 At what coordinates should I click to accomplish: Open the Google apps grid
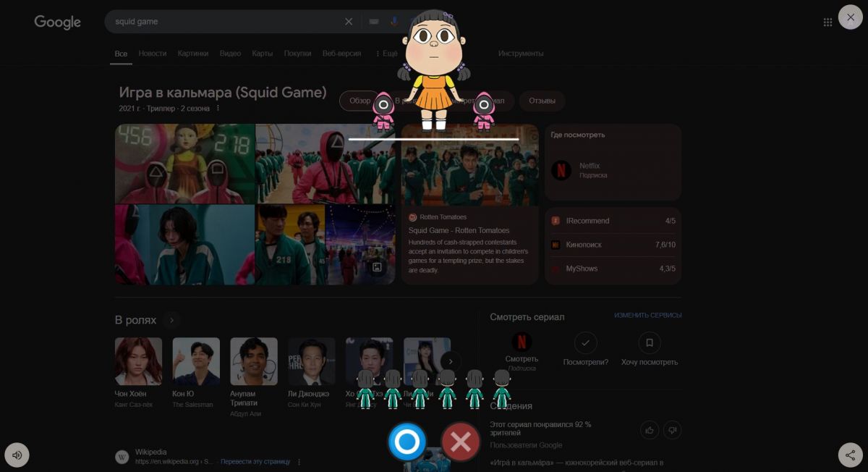click(x=827, y=22)
